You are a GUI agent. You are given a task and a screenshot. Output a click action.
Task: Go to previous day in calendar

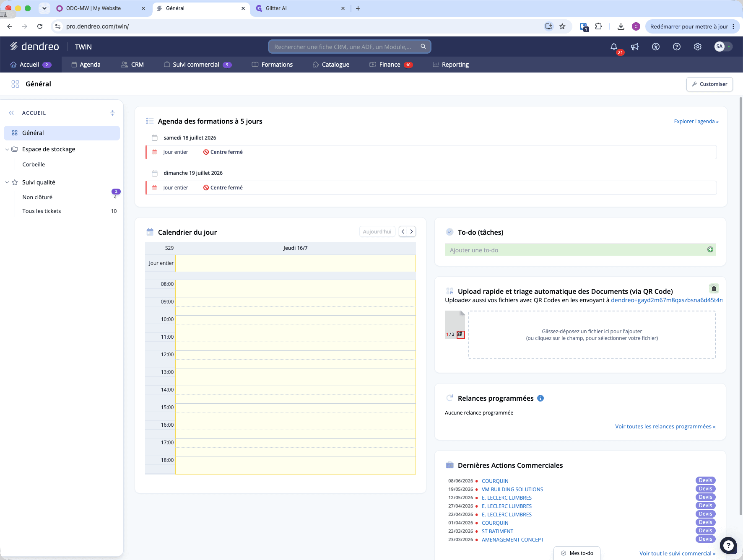[x=403, y=231]
